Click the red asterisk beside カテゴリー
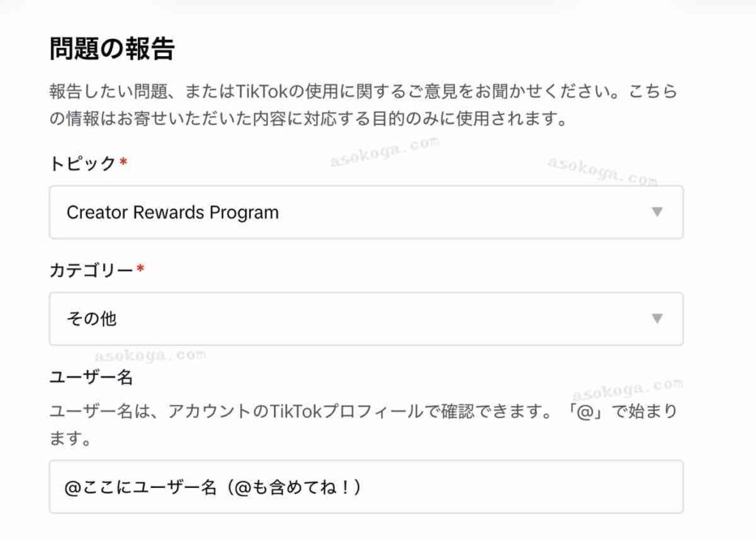 click(140, 269)
